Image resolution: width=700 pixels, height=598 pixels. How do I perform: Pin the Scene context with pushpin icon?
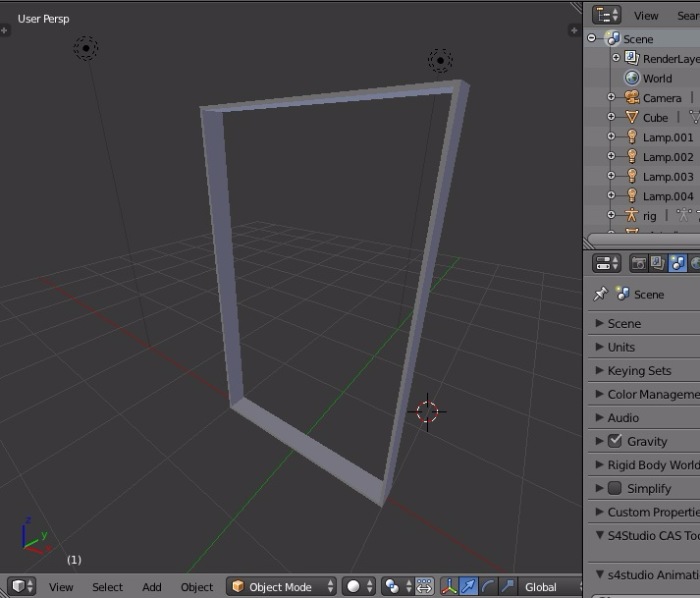[x=600, y=294]
